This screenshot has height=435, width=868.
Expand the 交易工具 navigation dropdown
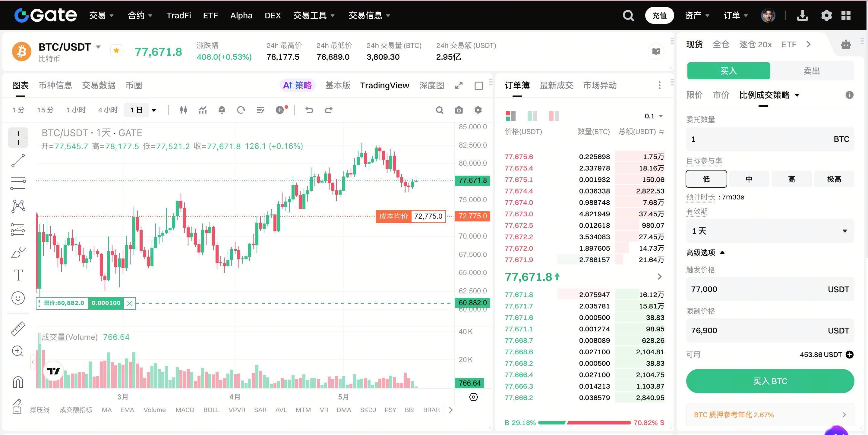[314, 15]
